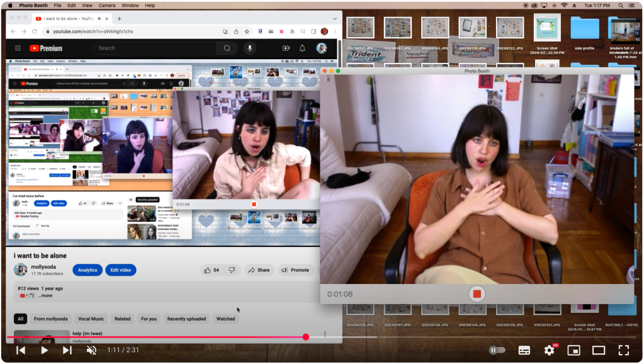
Task: Open the YouTube hamburger guide menu
Action: [x=18, y=48]
